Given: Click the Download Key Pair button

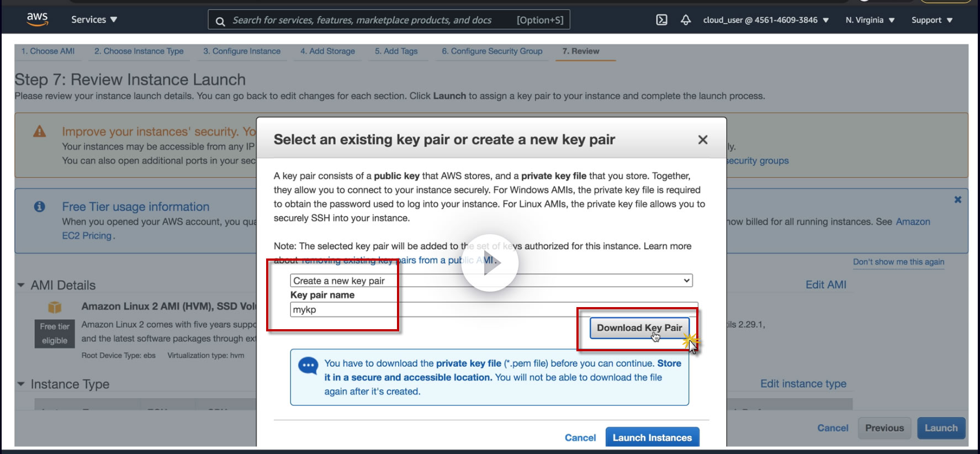Looking at the screenshot, I should [639, 328].
